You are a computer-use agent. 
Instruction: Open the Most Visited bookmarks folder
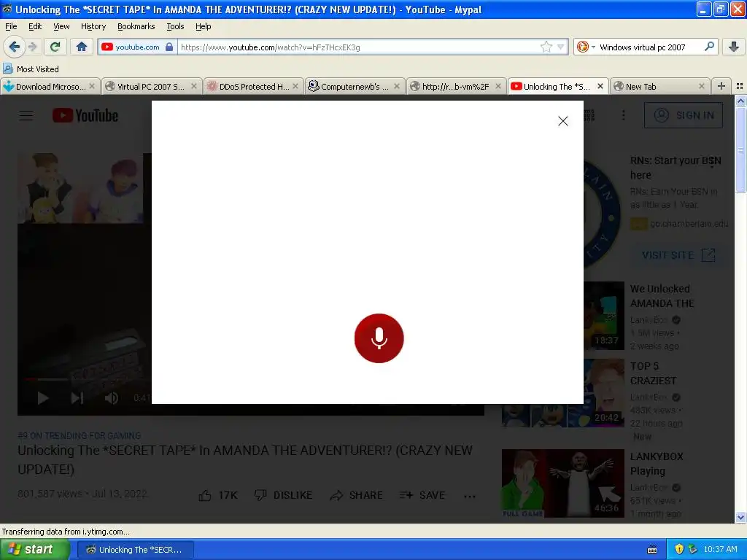[x=31, y=69]
